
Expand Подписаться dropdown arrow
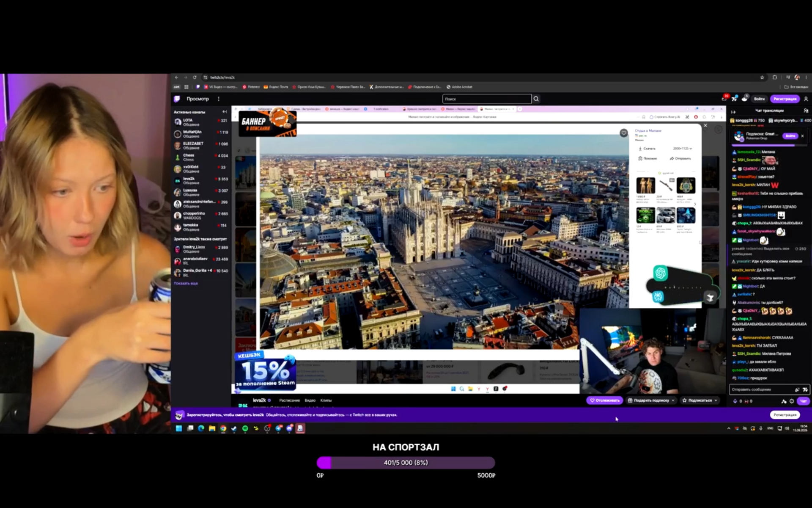[716, 400]
